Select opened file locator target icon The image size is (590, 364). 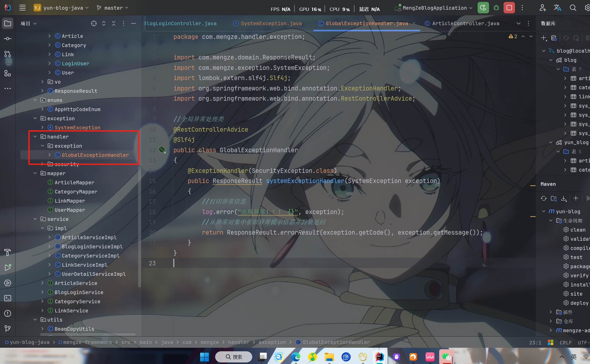(94, 23)
